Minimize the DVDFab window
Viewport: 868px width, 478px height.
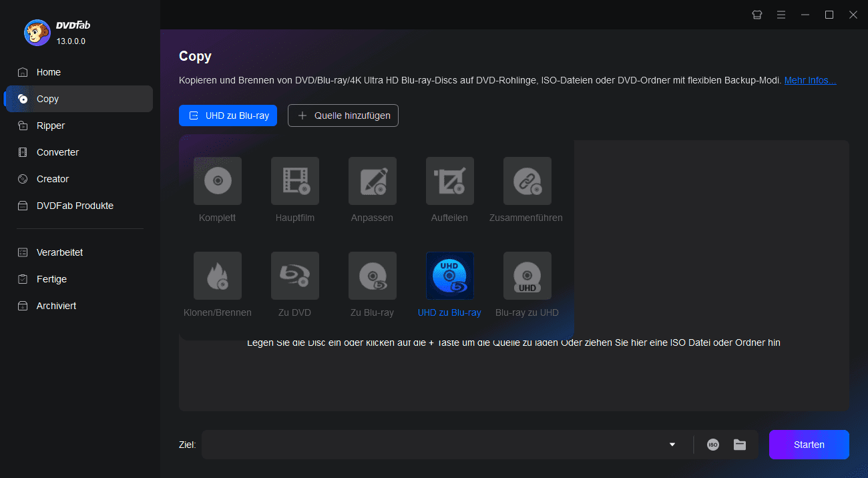[805, 15]
